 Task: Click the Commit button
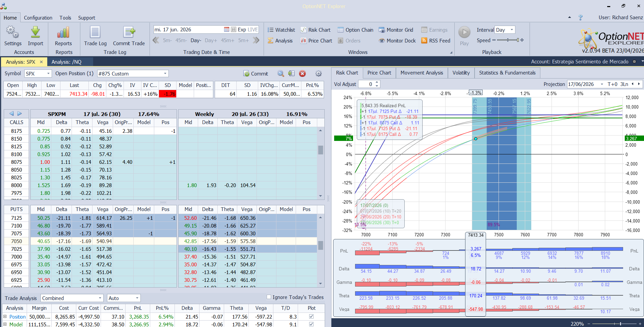click(256, 73)
